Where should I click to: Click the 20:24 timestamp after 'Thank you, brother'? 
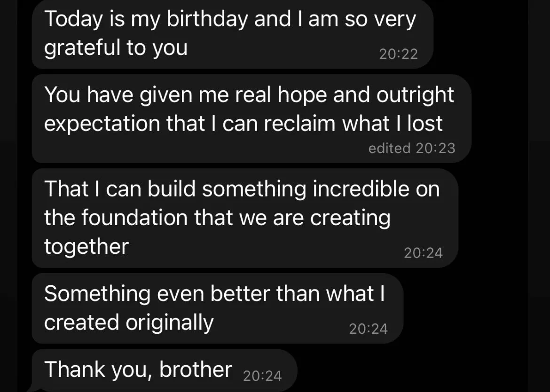[x=262, y=376]
